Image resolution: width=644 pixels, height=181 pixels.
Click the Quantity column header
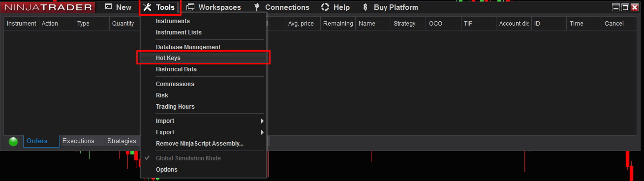tap(124, 24)
